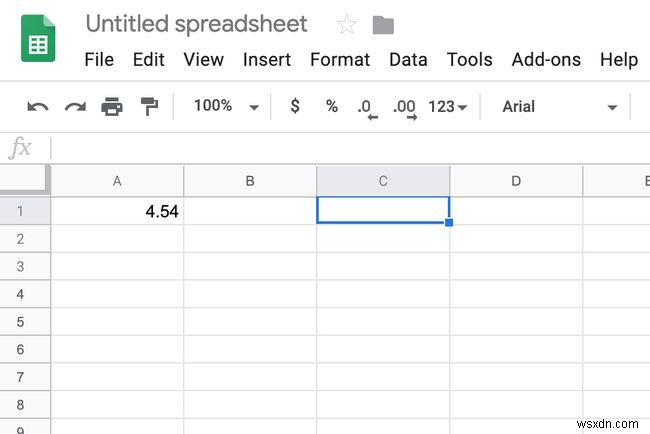Open the 100% zoom dropdown
The height and width of the screenshot is (434, 650).
pyautogui.click(x=226, y=106)
